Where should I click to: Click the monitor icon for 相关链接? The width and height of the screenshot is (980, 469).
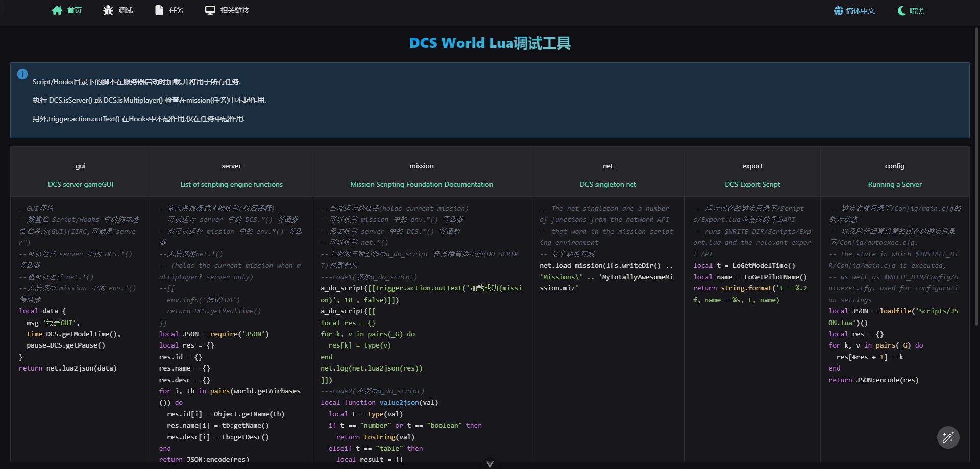(x=210, y=10)
